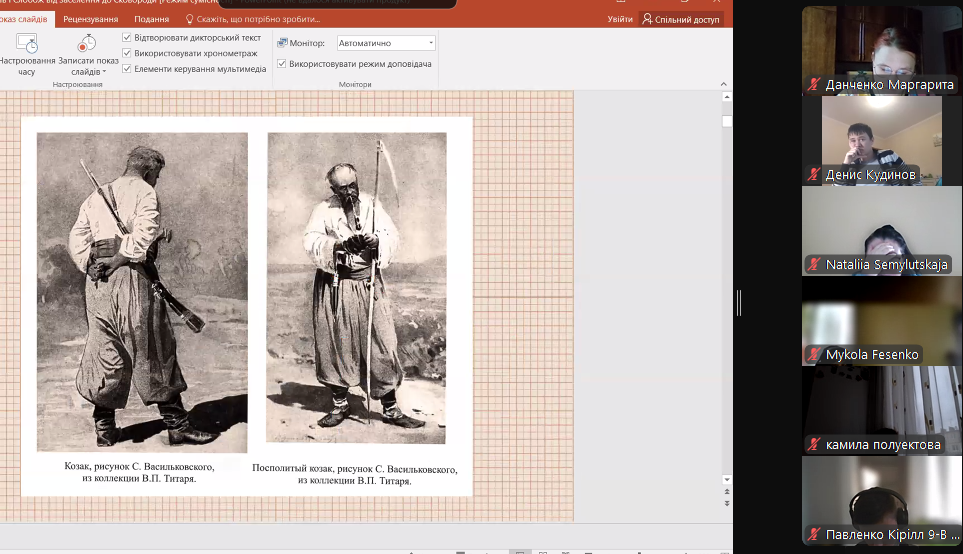
Task: Select Денис Кудинов video tile
Action: click(x=881, y=141)
